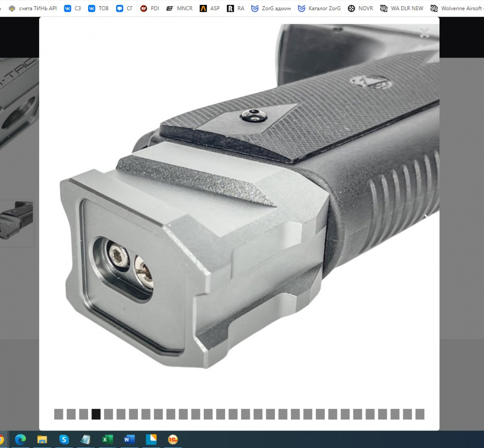Screen dimensions: 484x448
Task: Jump to the last gallery pagination square
Action: pos(420,414)
